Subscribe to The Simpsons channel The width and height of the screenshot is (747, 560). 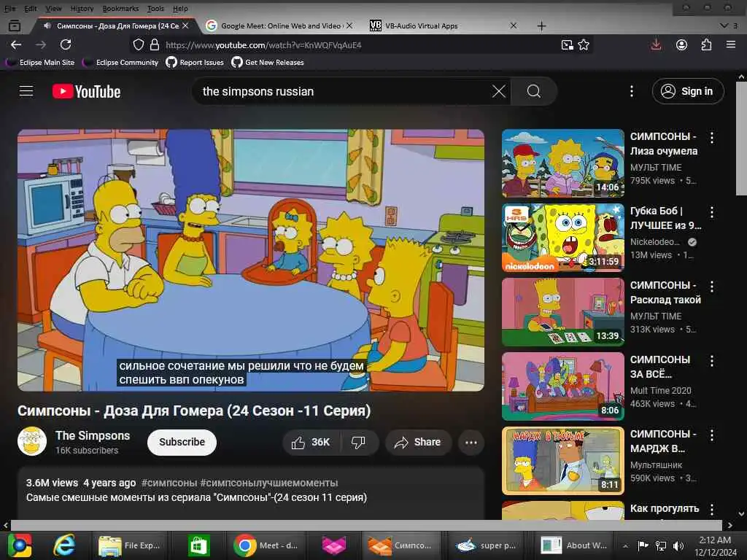point(182,443)
